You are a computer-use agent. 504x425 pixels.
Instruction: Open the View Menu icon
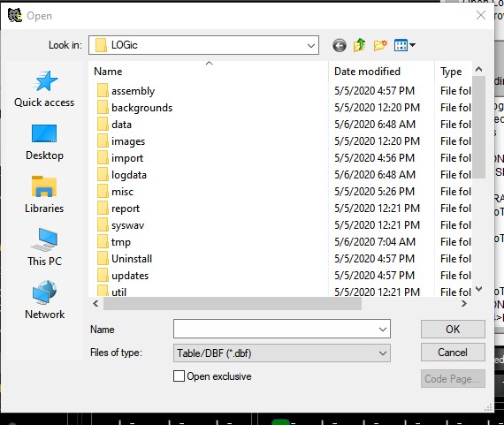404,45
